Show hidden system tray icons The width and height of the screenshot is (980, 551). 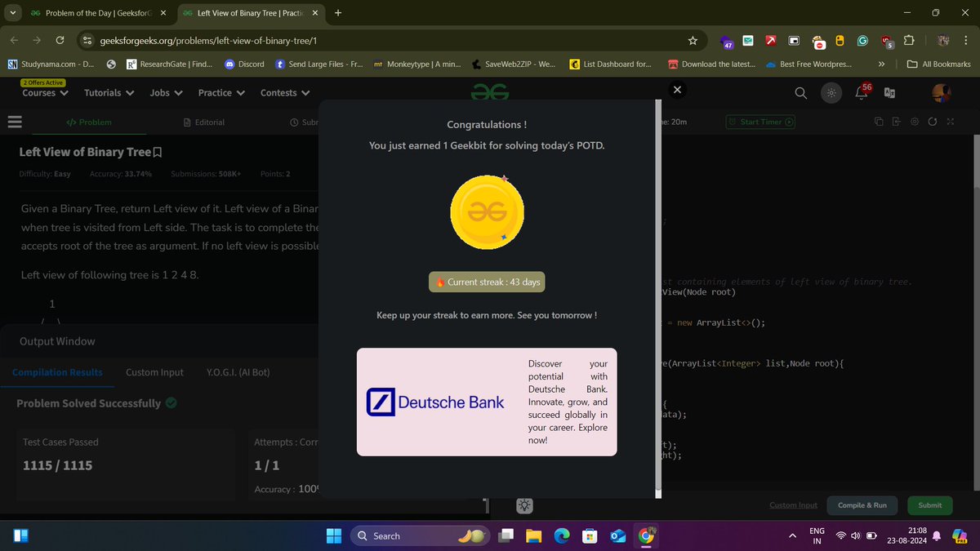(x=792, y=536)
